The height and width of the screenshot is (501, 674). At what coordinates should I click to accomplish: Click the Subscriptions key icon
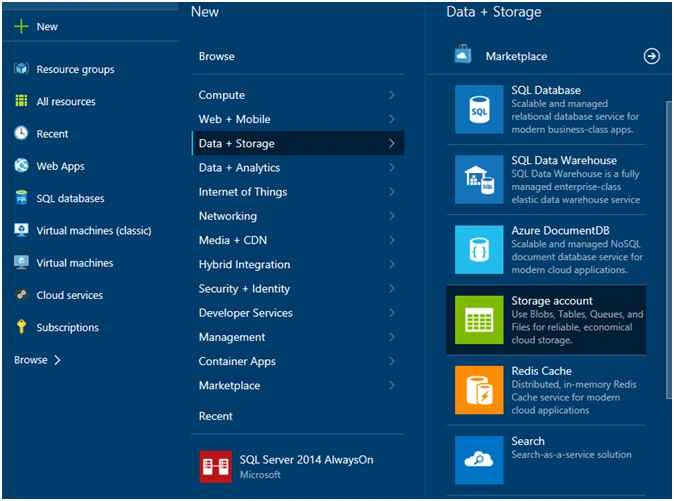21,327
